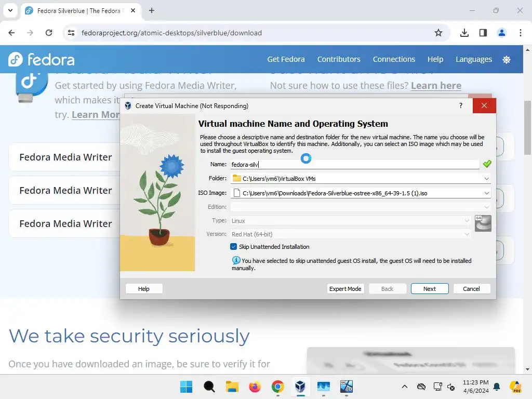Click the 64-bit OS type image
The width and height of the screenshot is (532, 399).
[483, 223]
